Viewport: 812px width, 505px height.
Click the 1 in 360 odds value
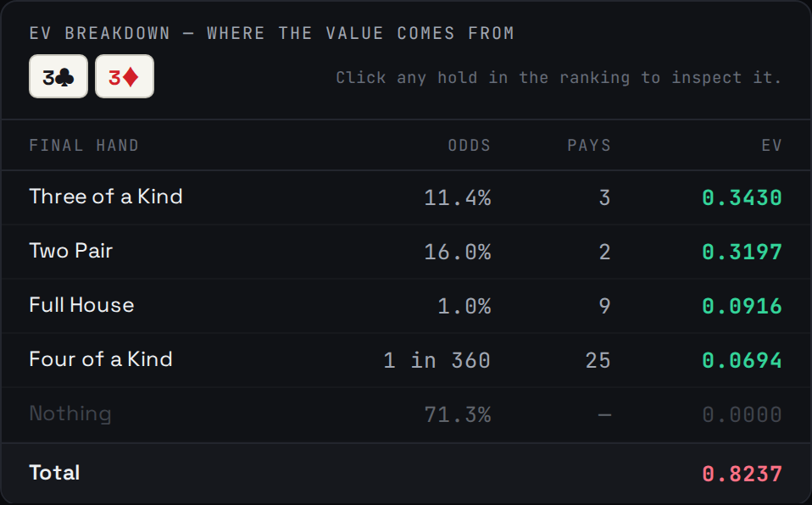(x=437, y=360)
